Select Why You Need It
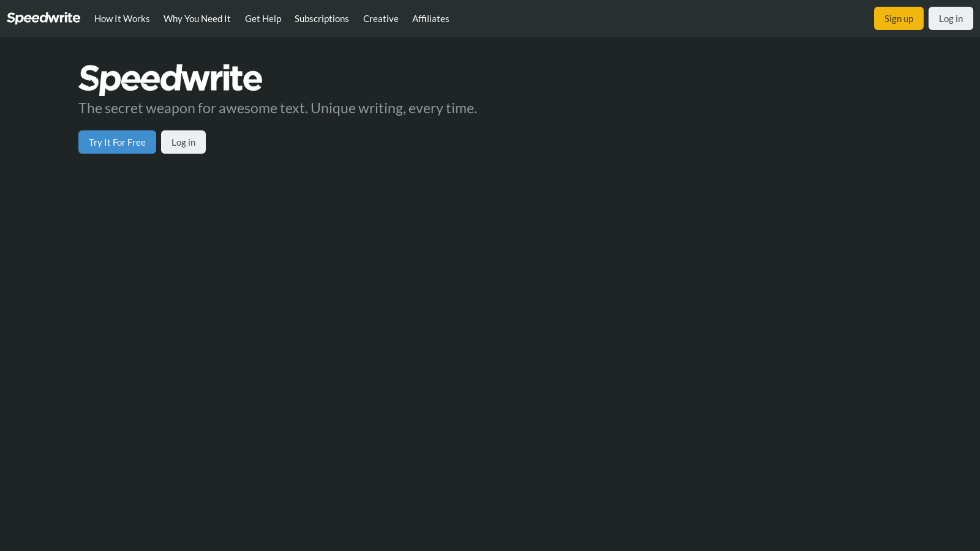This screenshot has width=980, height=551. [x=197, y=18]
